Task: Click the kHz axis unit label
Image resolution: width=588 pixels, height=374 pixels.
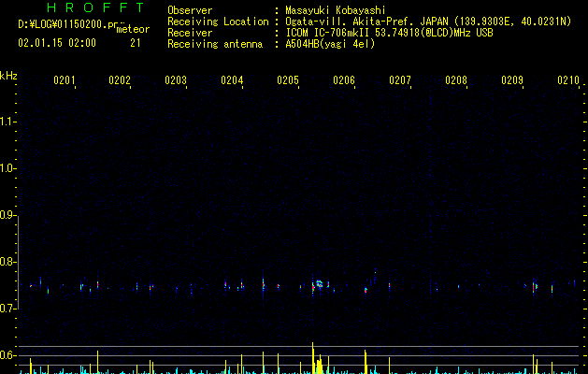Action: (x=8, y=76)
